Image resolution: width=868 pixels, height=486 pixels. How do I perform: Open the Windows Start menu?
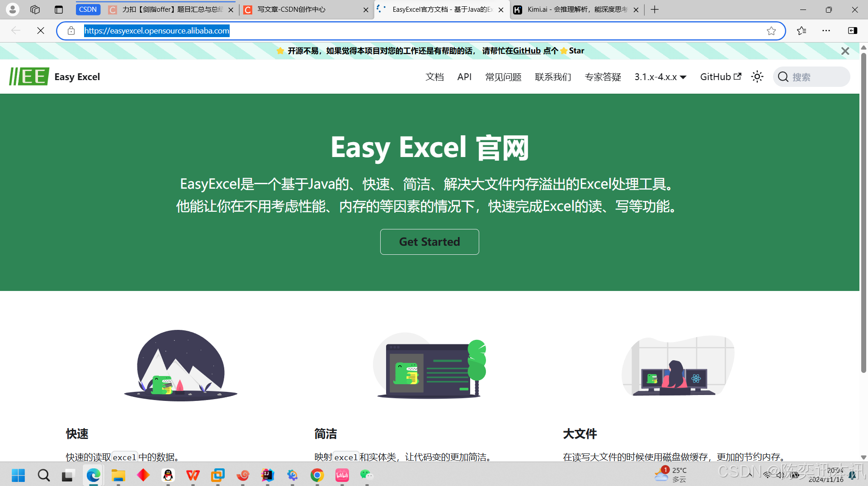coord(18,475)
